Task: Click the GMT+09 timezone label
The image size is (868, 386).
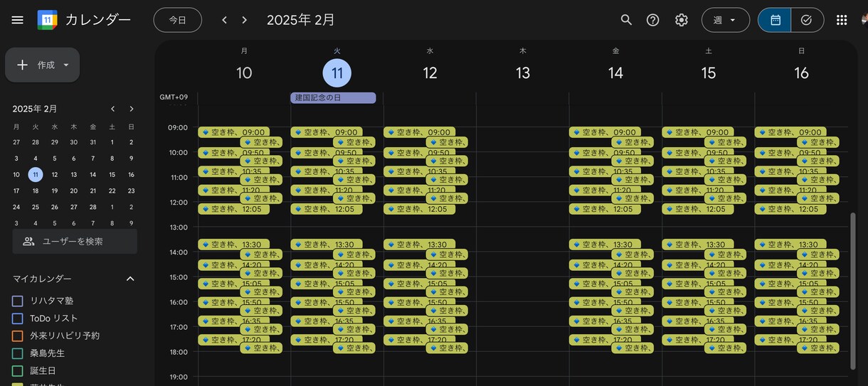Action: (174, 97)
